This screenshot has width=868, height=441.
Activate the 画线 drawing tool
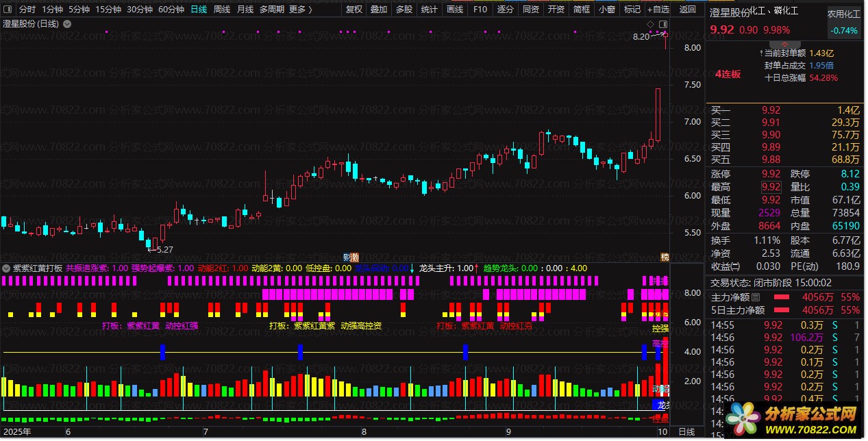(455, 10)
